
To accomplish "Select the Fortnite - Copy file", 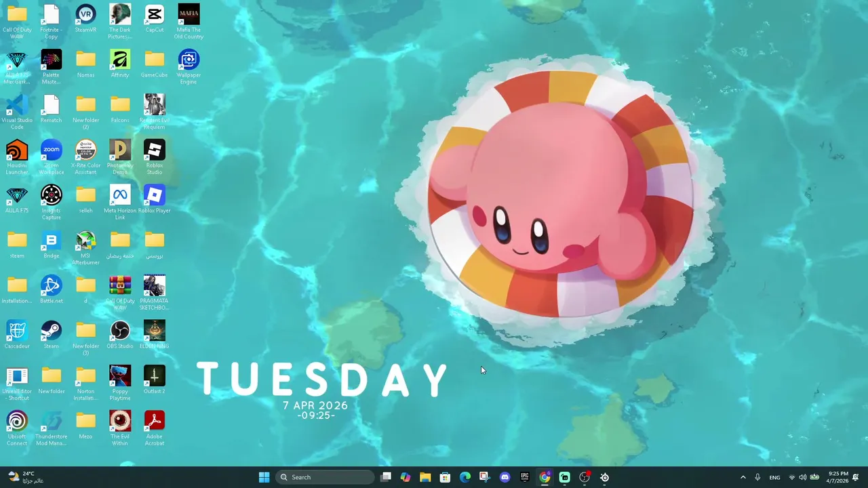I will [x=51, y=22].
